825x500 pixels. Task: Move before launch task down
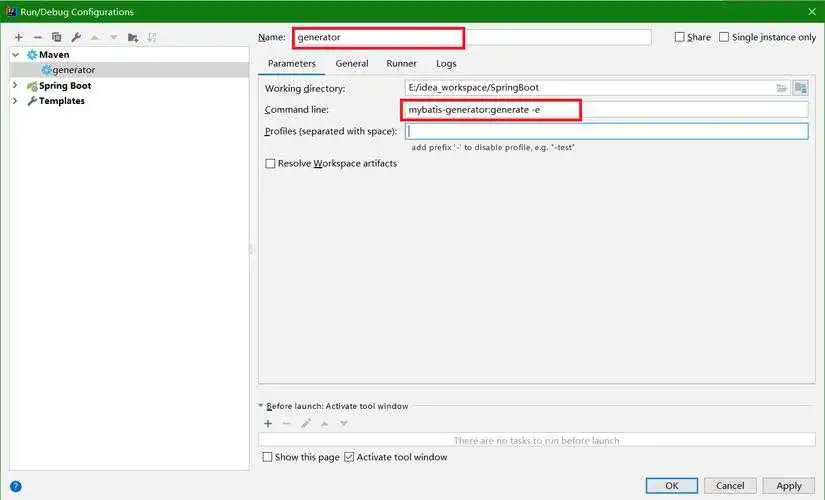(344, 424)
